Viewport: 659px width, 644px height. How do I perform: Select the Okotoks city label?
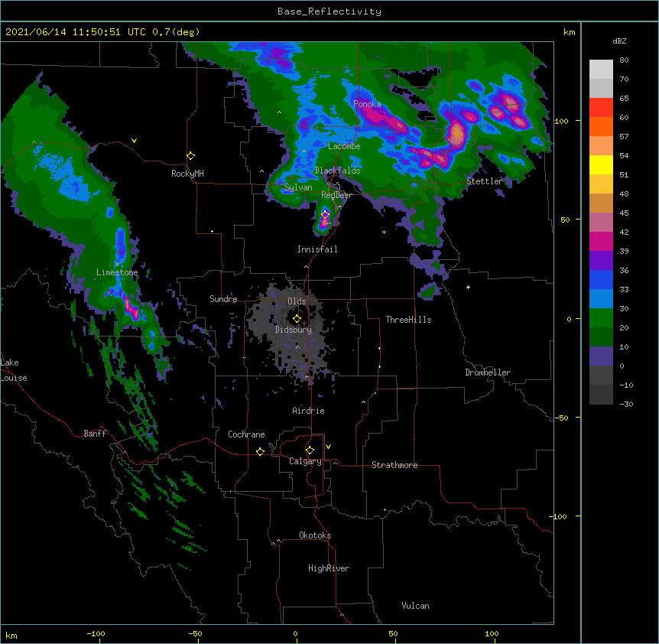[x=315, y=535]
